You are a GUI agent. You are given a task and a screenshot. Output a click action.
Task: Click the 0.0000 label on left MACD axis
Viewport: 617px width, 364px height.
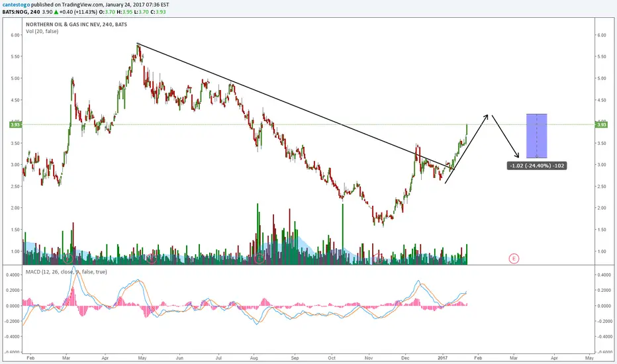click(13, 306)
